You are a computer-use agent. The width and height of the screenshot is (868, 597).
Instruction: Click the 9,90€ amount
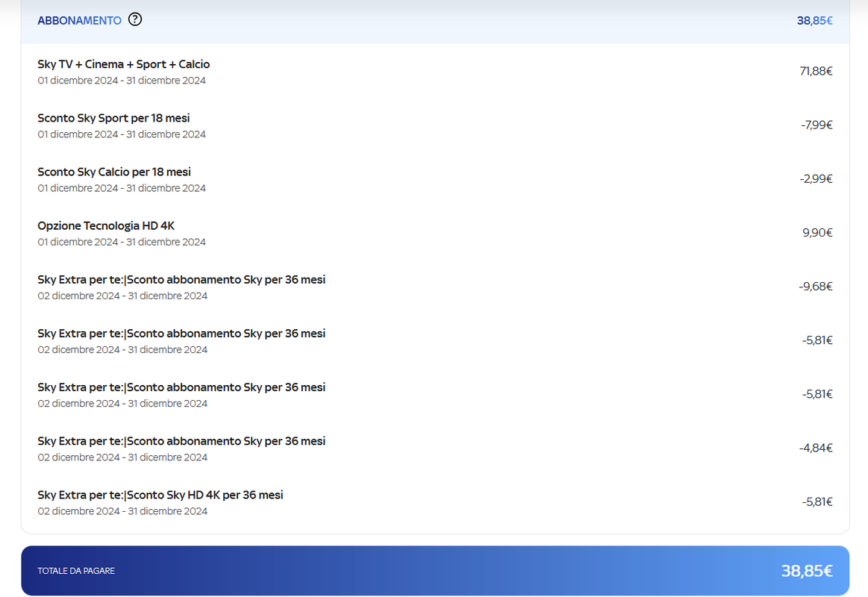click(x=818, y=232)
